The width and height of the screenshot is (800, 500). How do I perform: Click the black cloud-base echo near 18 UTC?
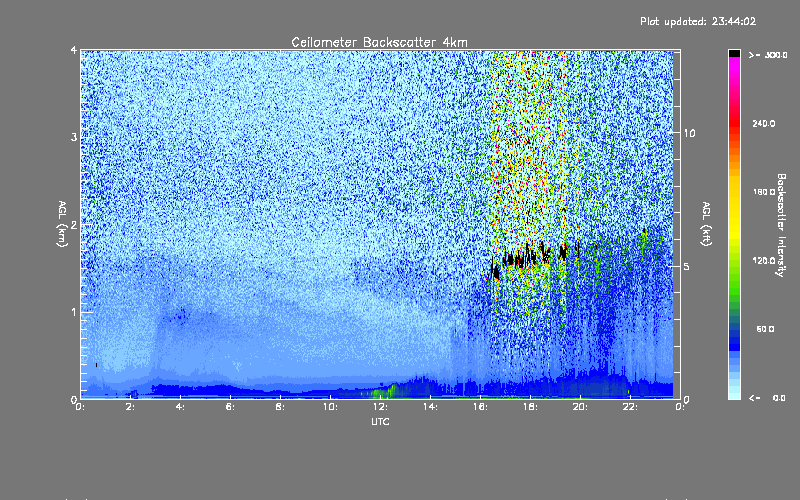pyautogui.click(x=531, y=256)
